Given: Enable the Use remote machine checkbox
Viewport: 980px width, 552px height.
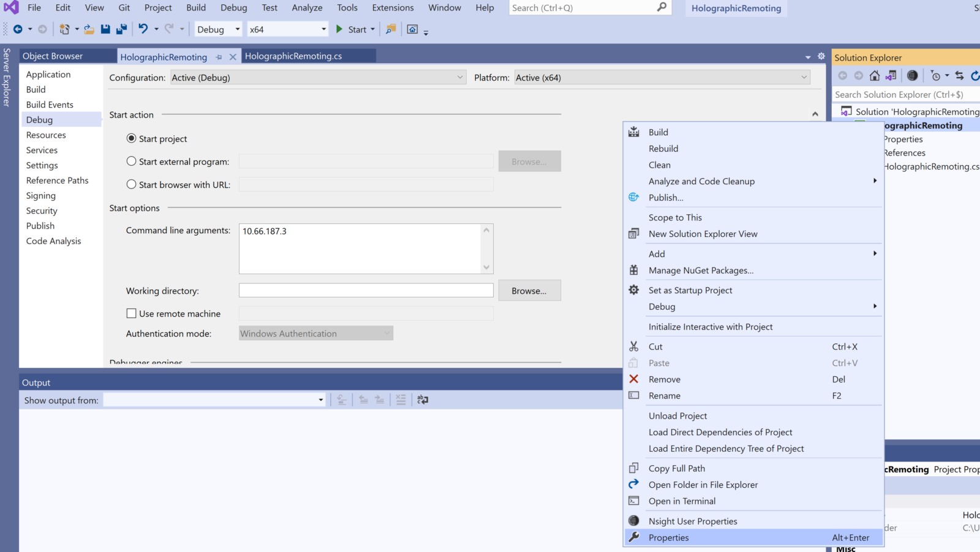Looking at the screenshot, I should 131,313.
